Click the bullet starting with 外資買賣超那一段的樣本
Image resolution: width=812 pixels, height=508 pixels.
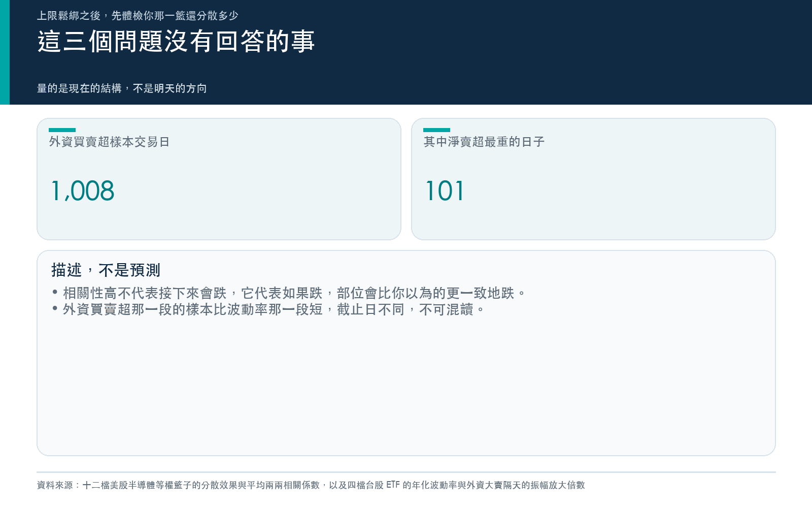click(269, 309)
